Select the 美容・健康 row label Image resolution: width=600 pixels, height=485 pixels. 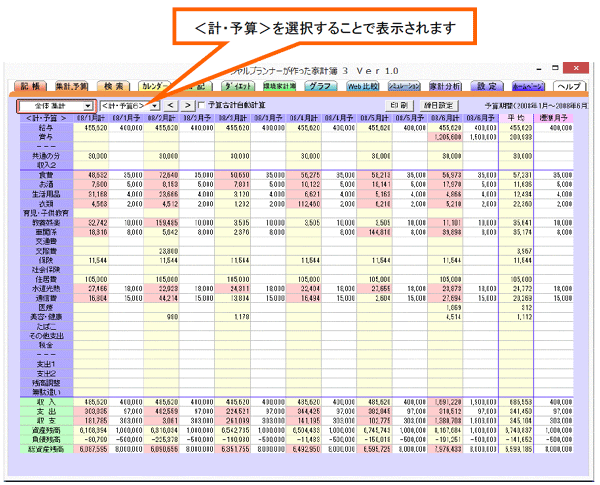coord(46,317)
